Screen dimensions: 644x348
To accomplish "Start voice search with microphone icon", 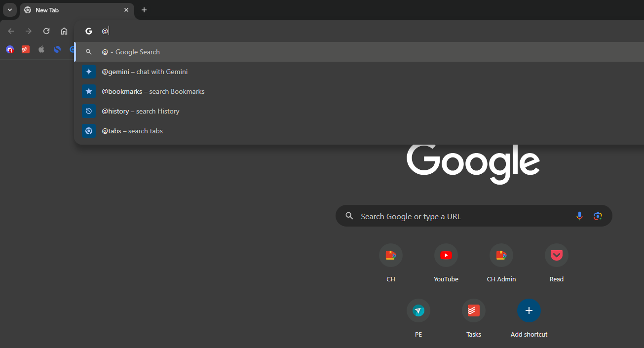I will [x=579, y=216].
